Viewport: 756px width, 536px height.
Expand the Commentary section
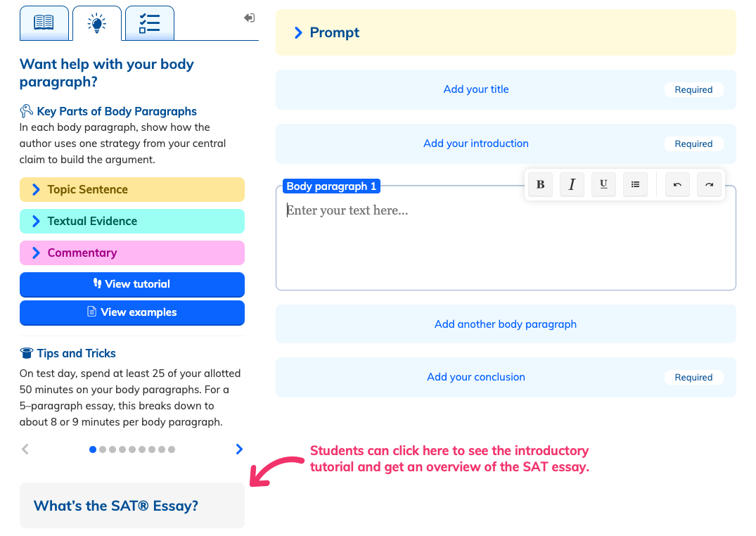[x=132, y=253]
